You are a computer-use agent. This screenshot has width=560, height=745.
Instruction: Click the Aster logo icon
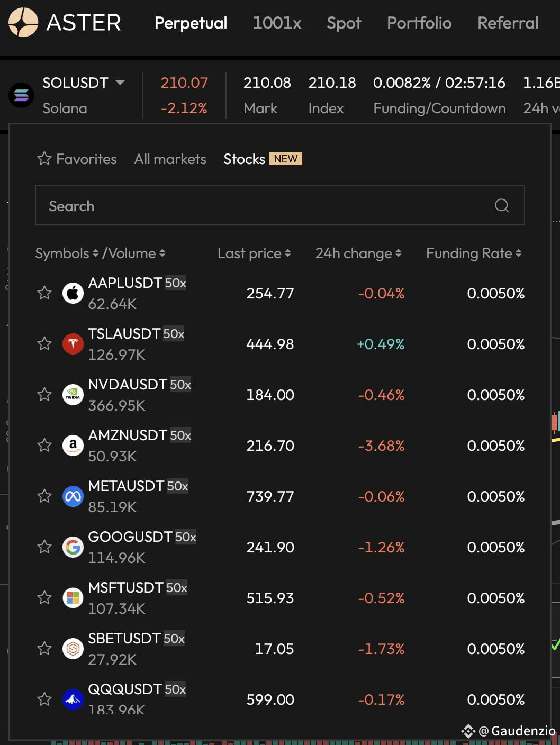point(23,22)
